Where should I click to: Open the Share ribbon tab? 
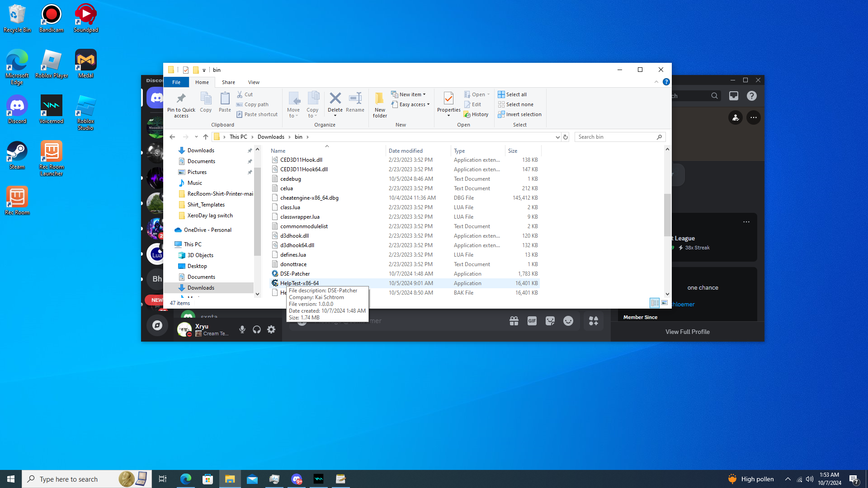(x=228, y=82)
